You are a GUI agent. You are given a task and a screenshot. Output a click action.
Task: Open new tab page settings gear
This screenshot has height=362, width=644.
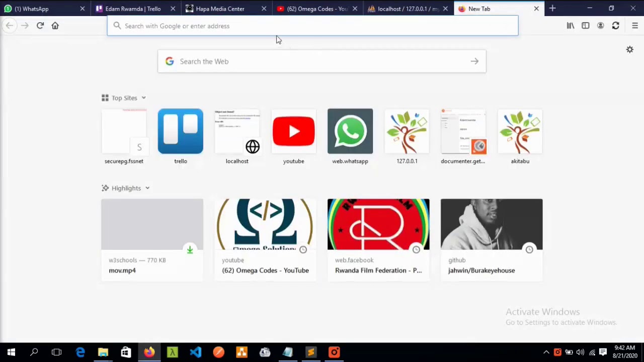pos(630,49)
